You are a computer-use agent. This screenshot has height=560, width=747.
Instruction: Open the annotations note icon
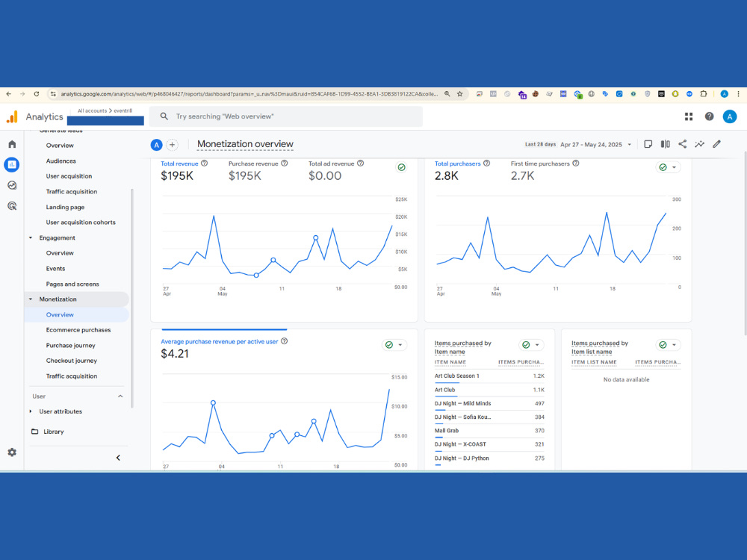click(x=648, y=144)
